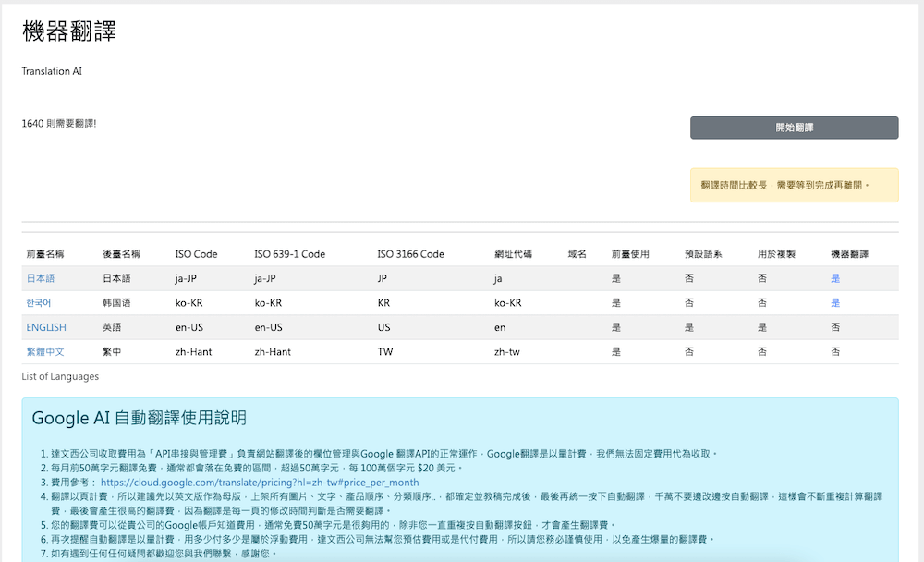
Task: Click the TW country code cell
Action: [384, 351]
